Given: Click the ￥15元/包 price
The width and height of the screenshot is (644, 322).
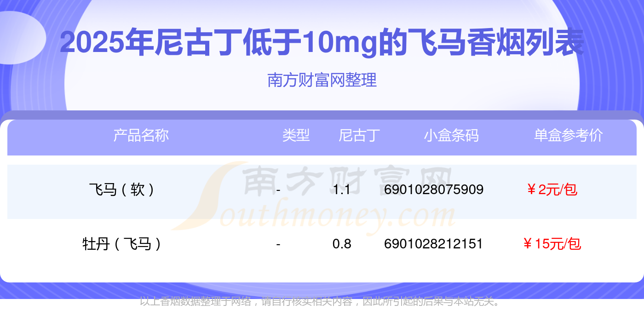Looking at the screenshot, I should [x=552, y=244].
